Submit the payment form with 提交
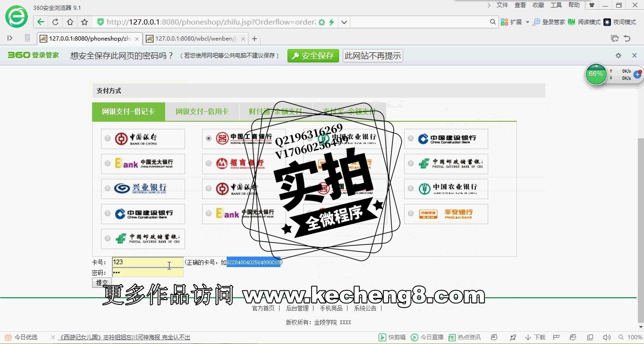 [x=102, y=283]
